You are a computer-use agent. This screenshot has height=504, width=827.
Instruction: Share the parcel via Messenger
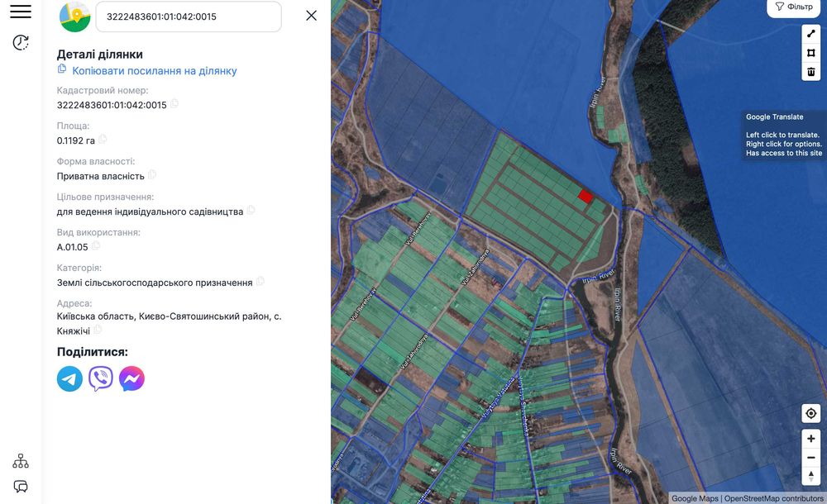coord(131,378)
